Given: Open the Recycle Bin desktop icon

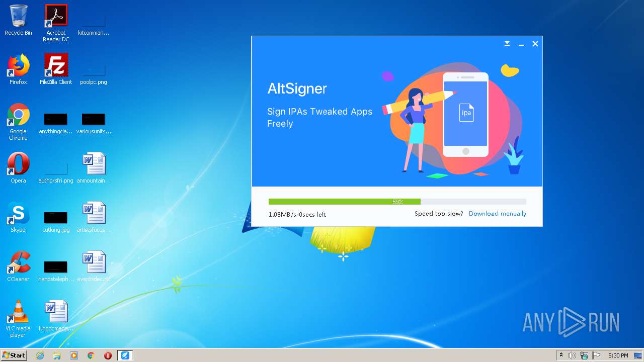Looking at the screenshot, I should click(18, 20).
